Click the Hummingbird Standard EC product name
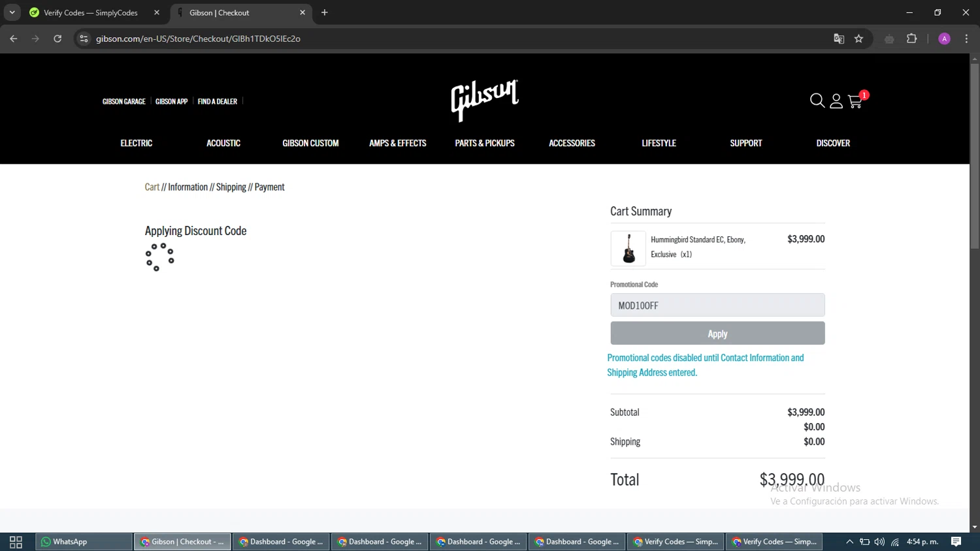The height and width of the screenshot is (551, 980). (x=698, y=247)
